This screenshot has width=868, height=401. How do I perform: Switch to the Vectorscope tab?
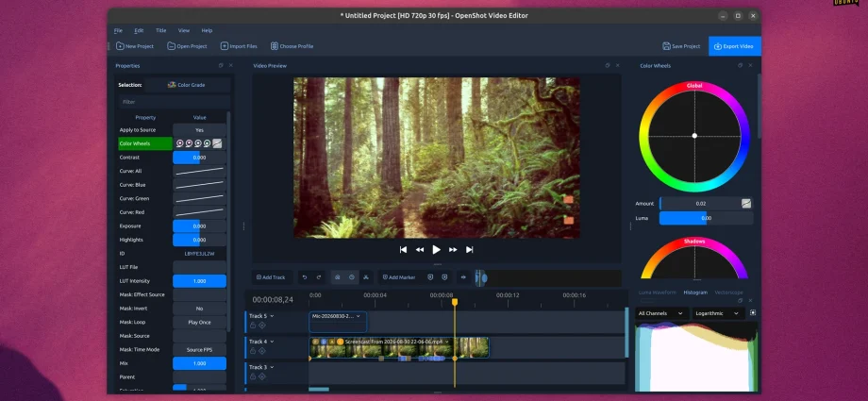tap(728, 292)
